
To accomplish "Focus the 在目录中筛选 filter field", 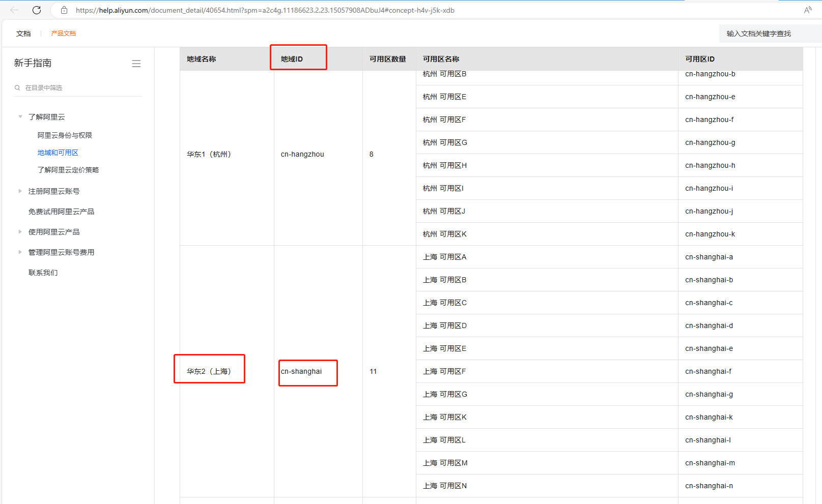I will pyautogui.click(x=81, y=88).
